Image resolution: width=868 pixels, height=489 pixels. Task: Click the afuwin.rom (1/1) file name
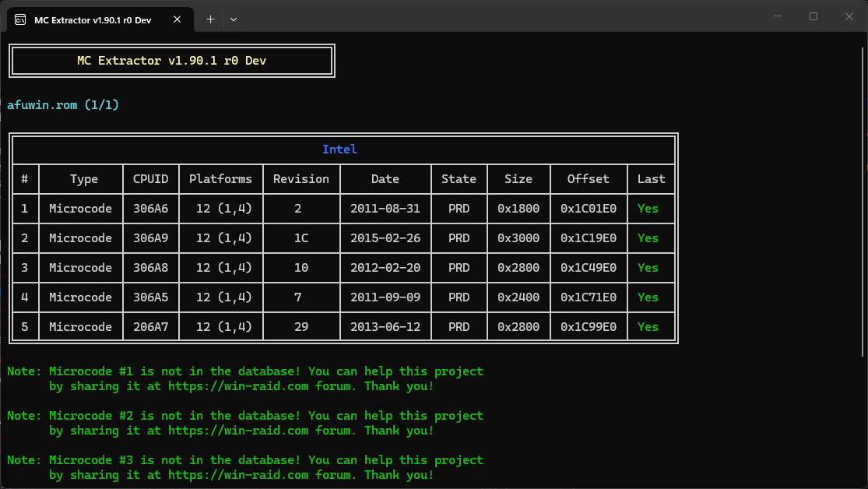[x=62, y=104]
